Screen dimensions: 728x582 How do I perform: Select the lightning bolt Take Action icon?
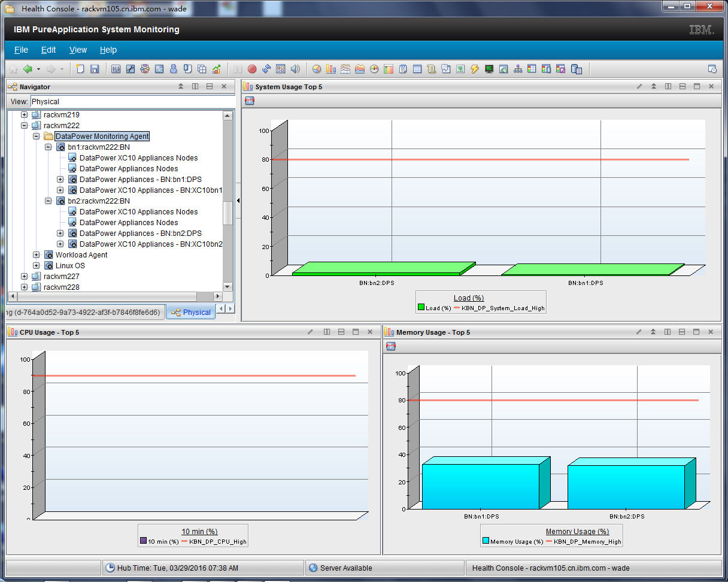click(475, 69)
